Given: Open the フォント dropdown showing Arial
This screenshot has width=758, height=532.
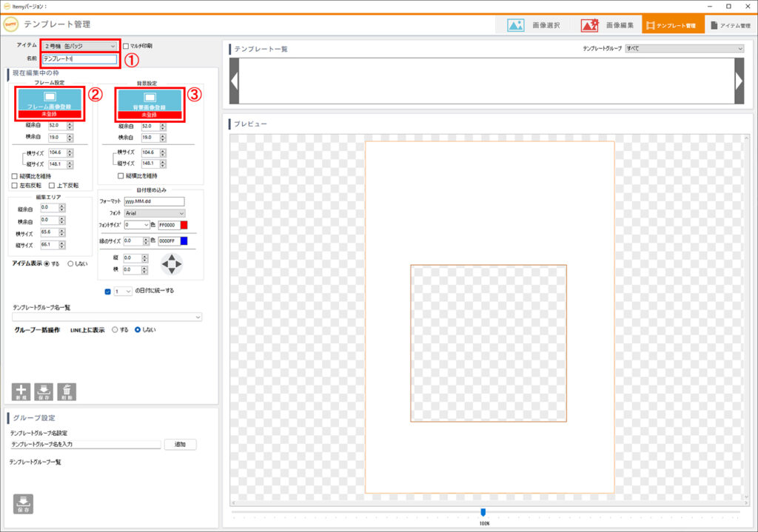Looking at the screenshot, I should (155, 213).
